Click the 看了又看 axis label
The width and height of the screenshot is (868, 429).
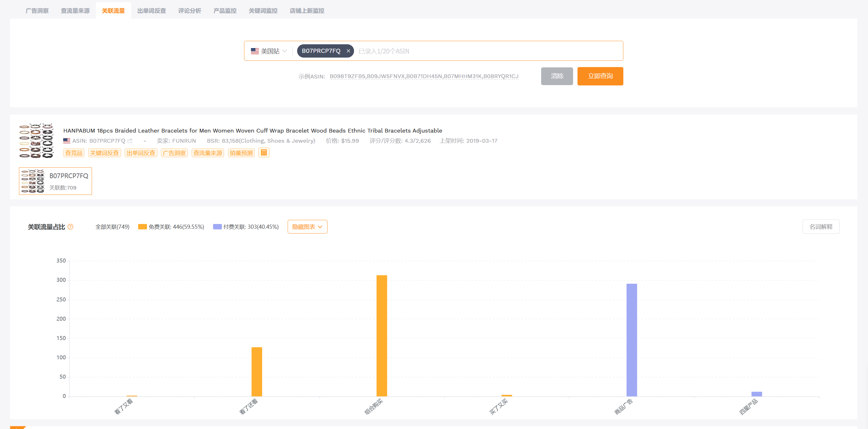pyautogui.click(x=124, y=407)
